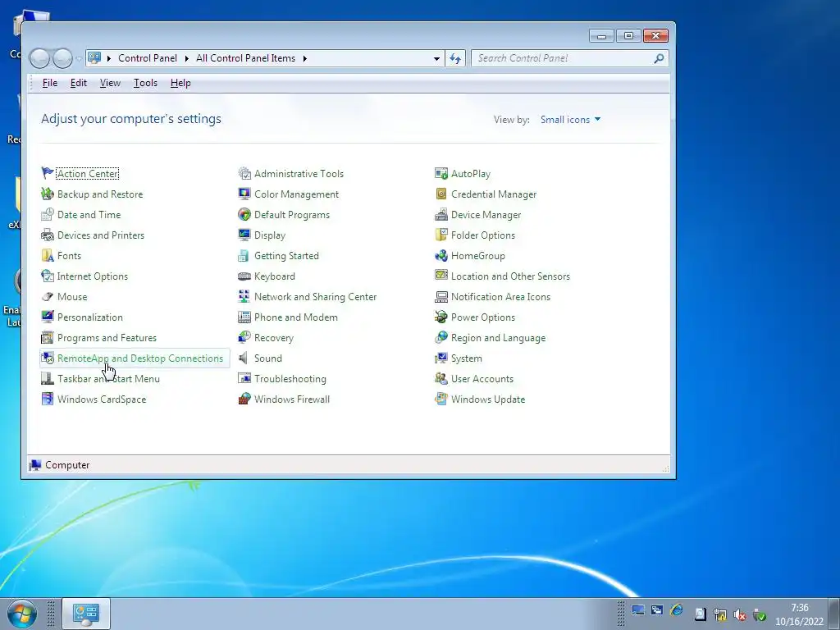Expand the arrow before Control Panel breadcrumb

pyautogui.click(x=109, y=58)
